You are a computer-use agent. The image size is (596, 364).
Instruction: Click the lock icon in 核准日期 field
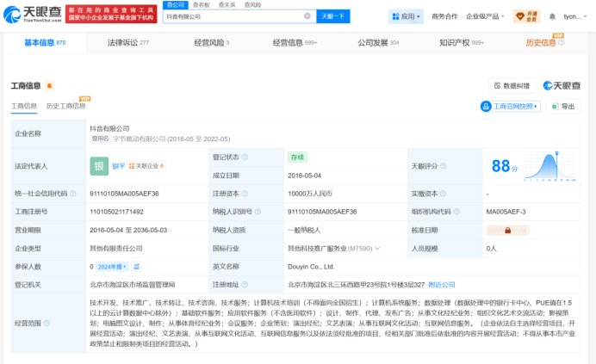(x=509, y=230)
